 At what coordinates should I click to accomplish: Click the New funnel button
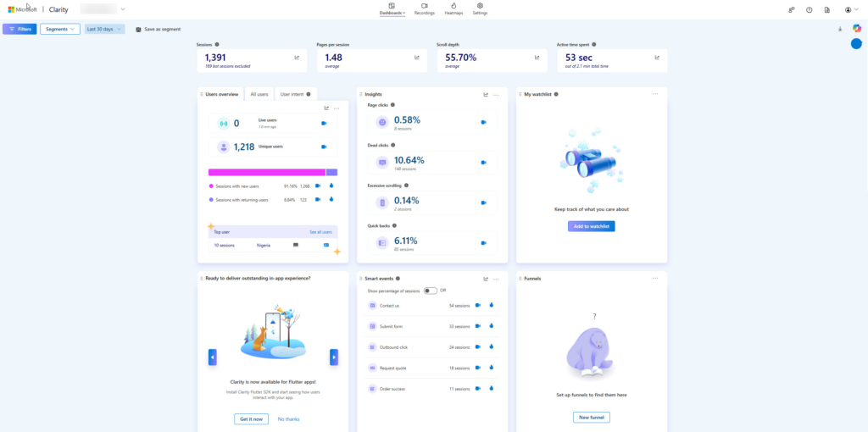coord(592,417)
